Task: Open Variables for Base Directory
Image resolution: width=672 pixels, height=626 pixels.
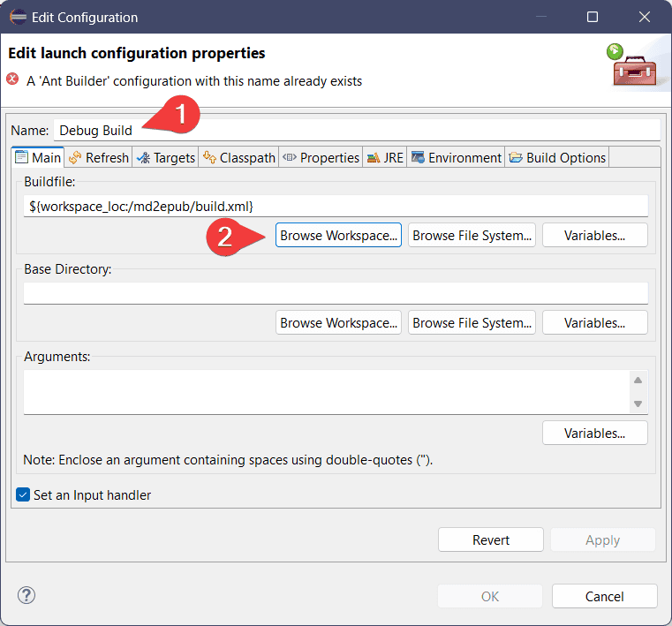Action: [595, 322]
